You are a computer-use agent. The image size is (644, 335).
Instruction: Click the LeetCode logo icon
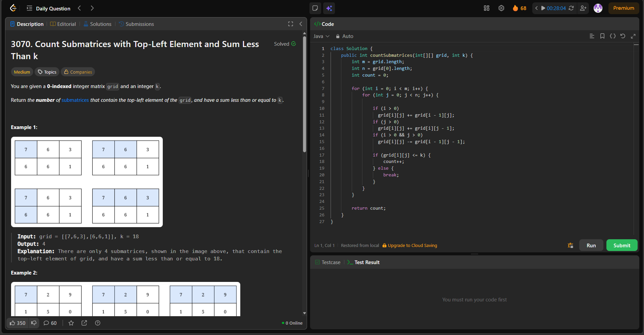(x=13, y=8)
